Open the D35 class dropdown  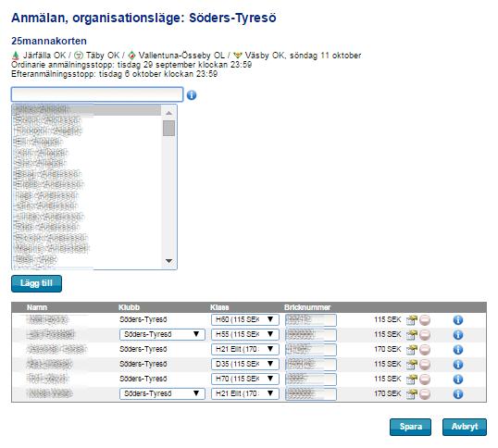[x=245, y=364]
